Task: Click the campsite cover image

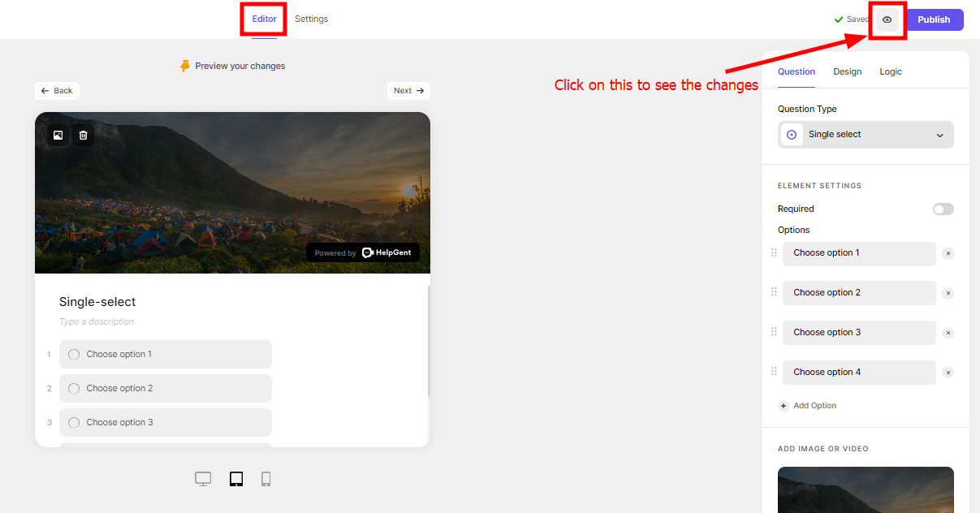Action: pos(232,192)
